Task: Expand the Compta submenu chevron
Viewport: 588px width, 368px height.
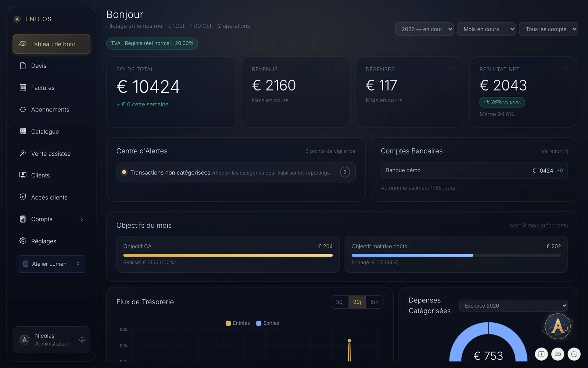Action: pos(82,219)
